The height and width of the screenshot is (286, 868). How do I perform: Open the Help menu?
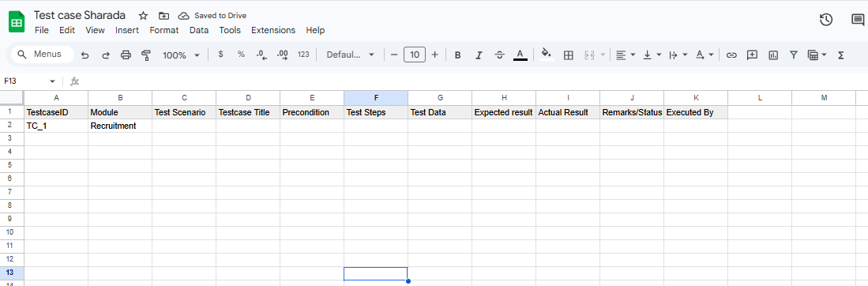coord(315,30)
